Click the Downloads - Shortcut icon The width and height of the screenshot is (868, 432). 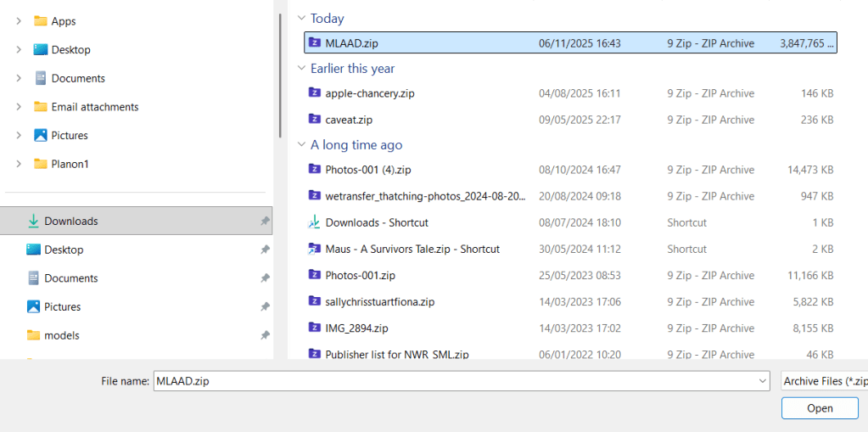pyautogui.click(x=315, y=222)
